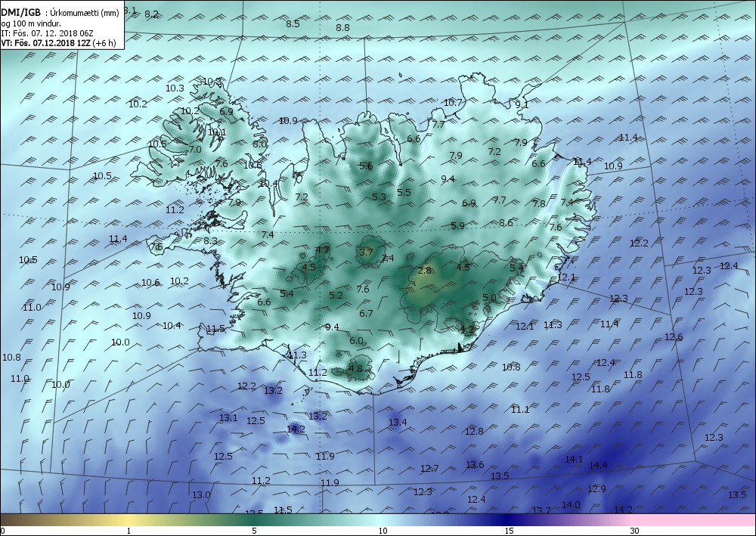
Task: Click the 13.1 value on the map
Action: pyautogui.click(x=228, y=417)
